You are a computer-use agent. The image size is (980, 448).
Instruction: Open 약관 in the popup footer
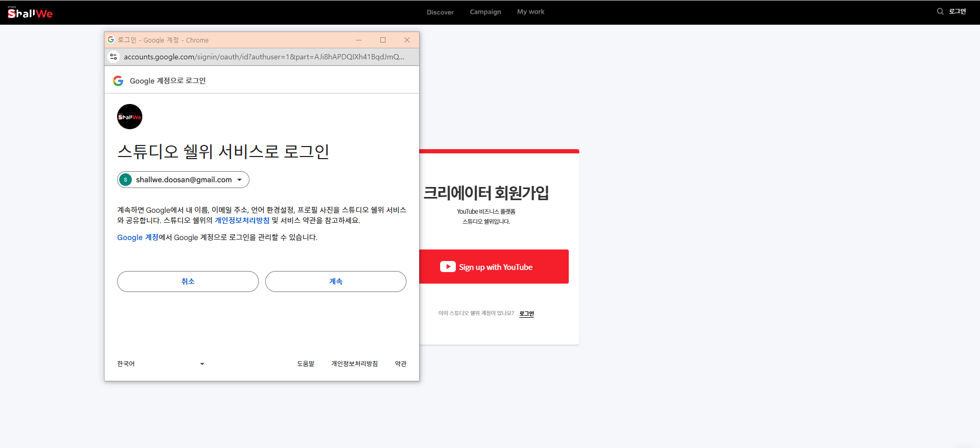(401, 364)
